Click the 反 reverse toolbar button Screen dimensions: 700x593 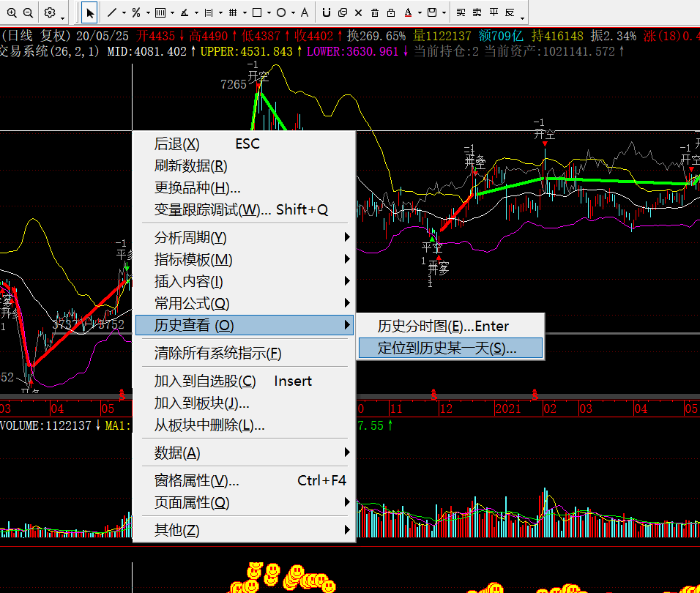510,12
